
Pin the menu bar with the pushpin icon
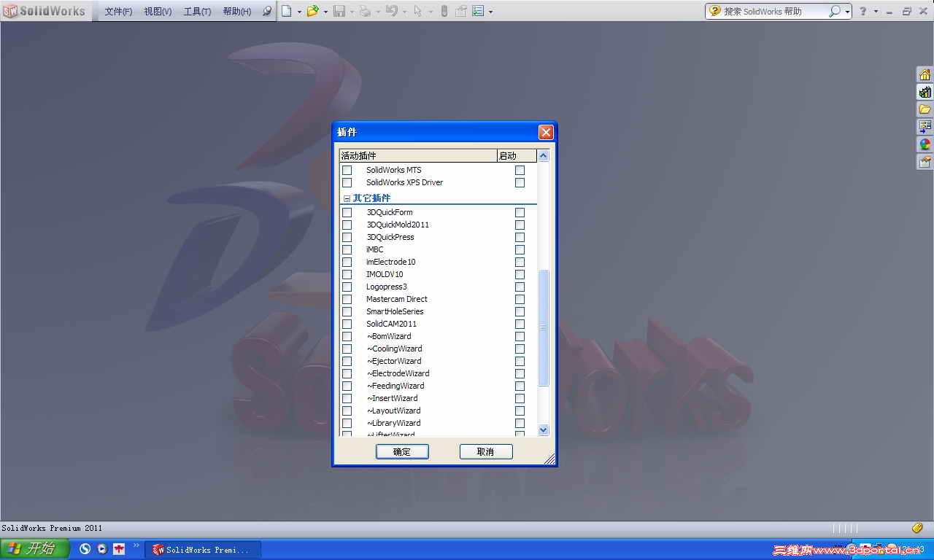(267, 11)
